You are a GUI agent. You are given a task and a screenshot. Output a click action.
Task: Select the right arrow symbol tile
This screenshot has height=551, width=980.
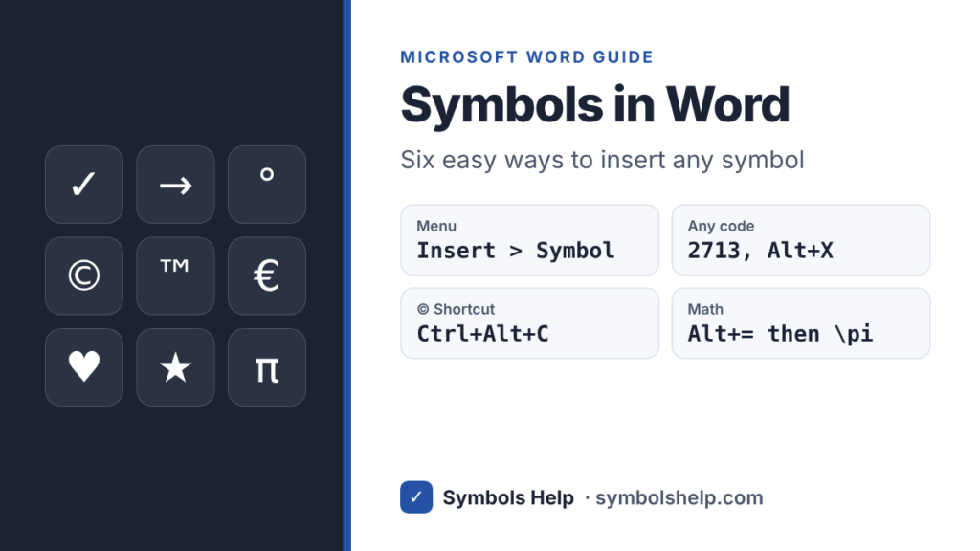pos(175,185)
